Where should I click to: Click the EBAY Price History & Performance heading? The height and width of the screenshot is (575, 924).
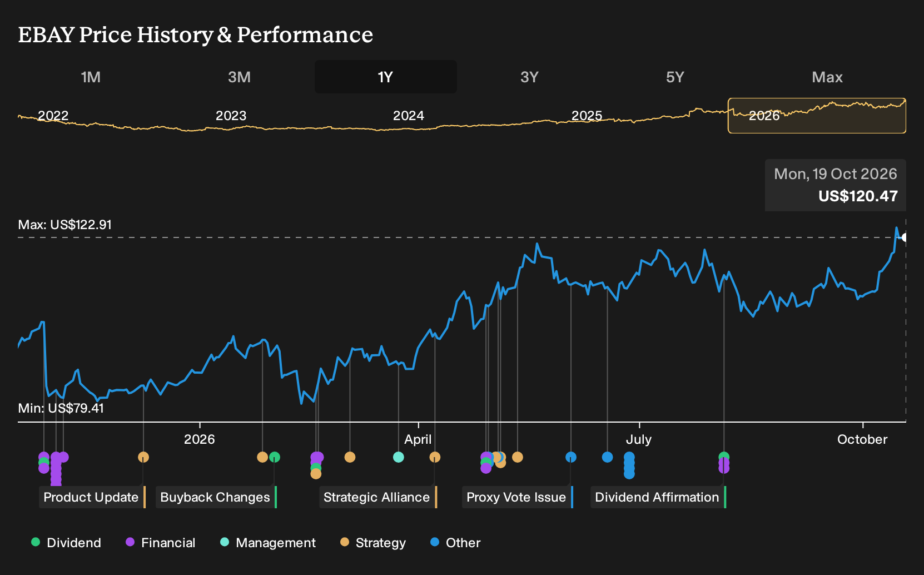click(x=196, y=34)
